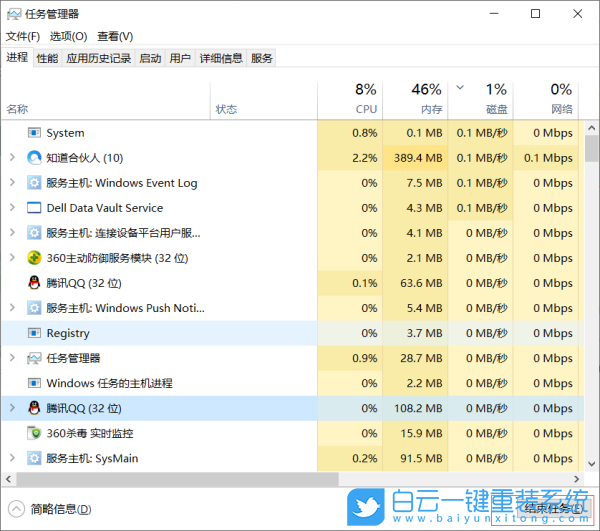Click the horizontal scrollbar right arrow

[577, 479]
